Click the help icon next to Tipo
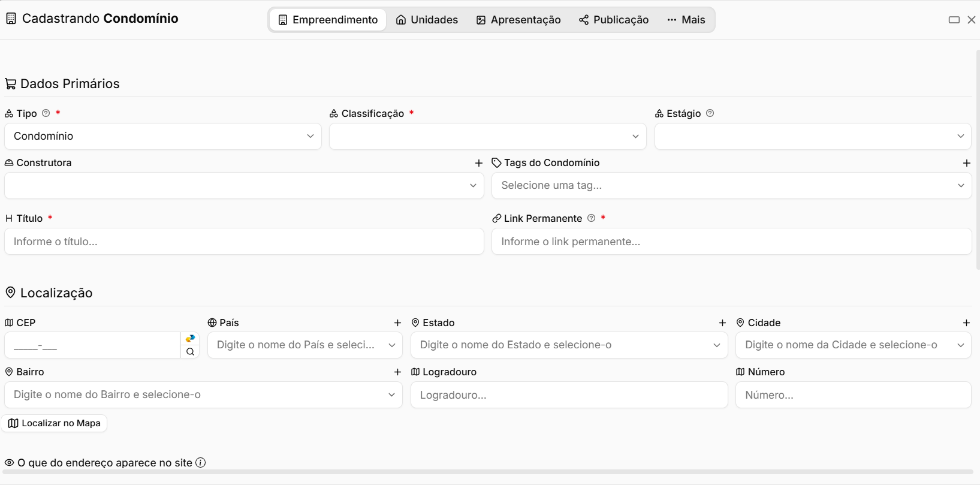Image resolution: width=980 pixels, height=485 pixels. [x=46, y=113]
